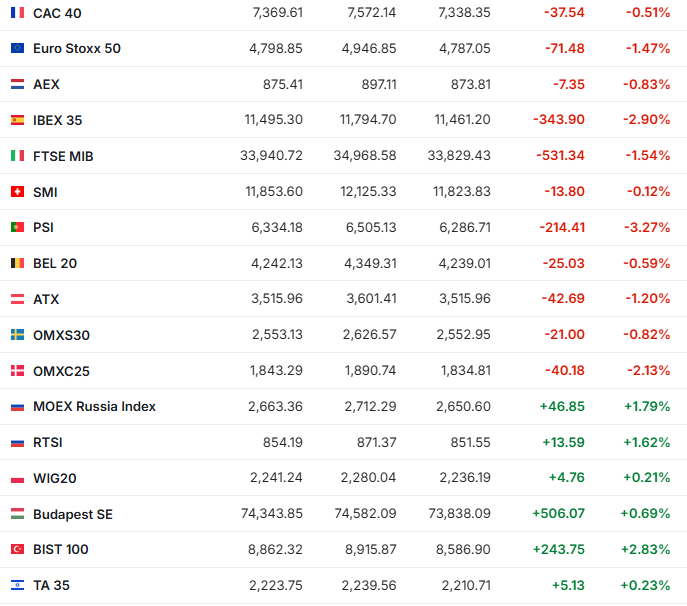Click the Italy flag next to FTSE MIB
This screenshot has height=606, width=687.
17,156
